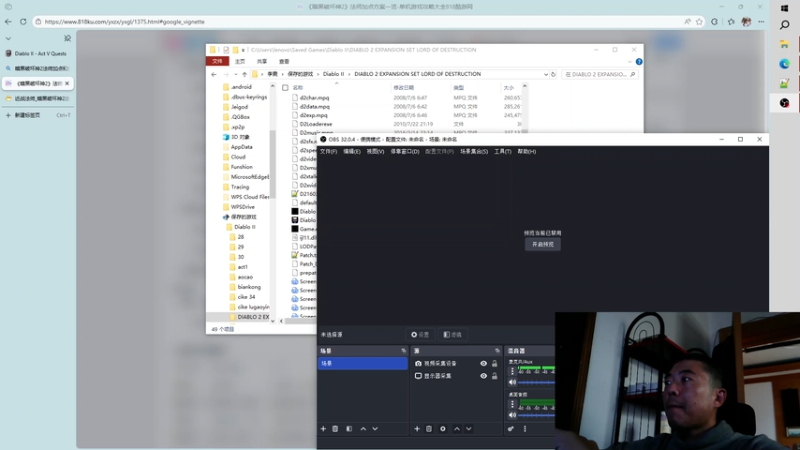
Task: Select the 场景 item in Scenes list
Action: coord(362,363)
